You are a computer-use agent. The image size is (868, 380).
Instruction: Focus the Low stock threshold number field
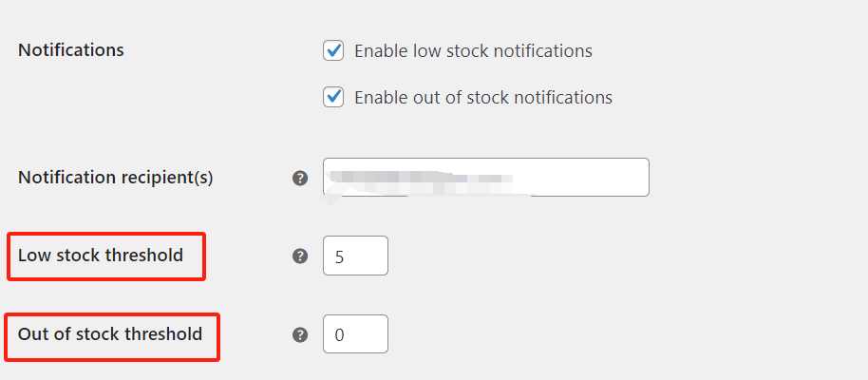click(355, 256)
